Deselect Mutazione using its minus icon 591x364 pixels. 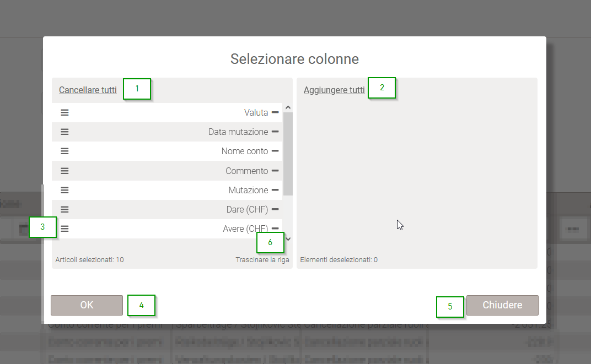tap(275, 190)
